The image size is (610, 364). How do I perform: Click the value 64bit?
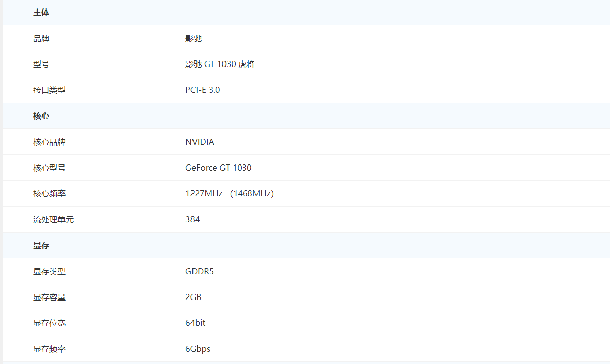pos(196,323)
